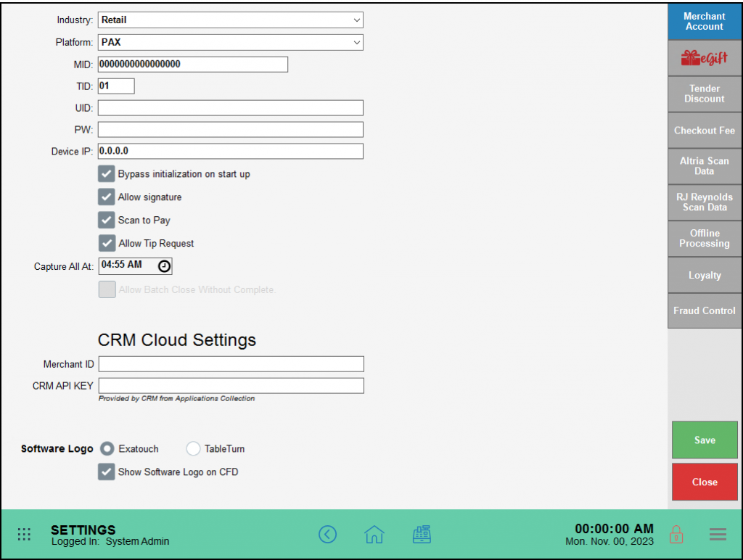Screen dimensions: 743x560
Task: Expand the Industry dropdown
Action: pos(231,20)
